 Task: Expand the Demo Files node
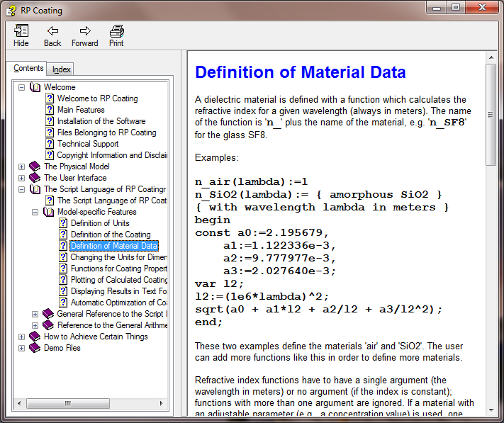[x=21, y=348]
